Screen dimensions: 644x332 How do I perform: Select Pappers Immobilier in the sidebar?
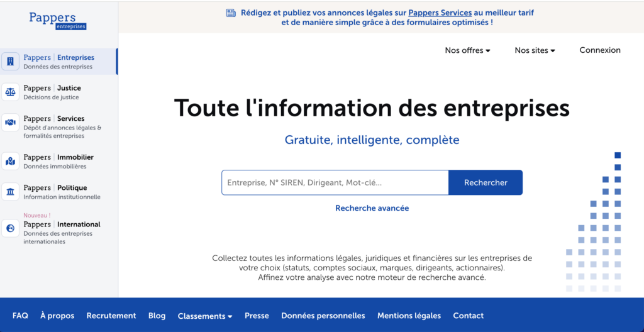click(x=58, y=161)
